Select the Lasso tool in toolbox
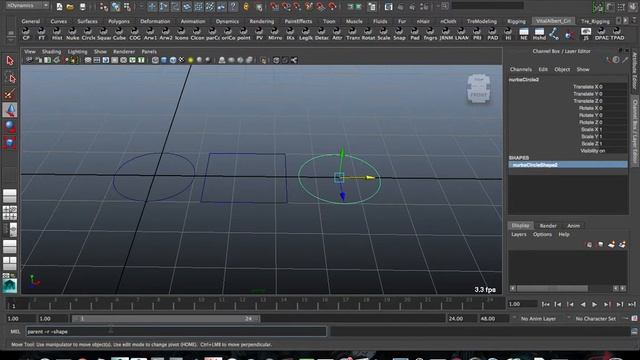 [x=10, y=78]
